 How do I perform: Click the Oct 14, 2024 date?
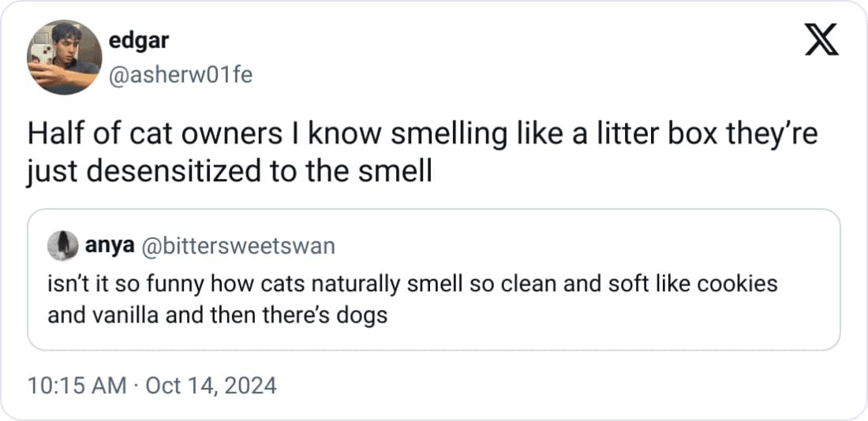[211, 386]
